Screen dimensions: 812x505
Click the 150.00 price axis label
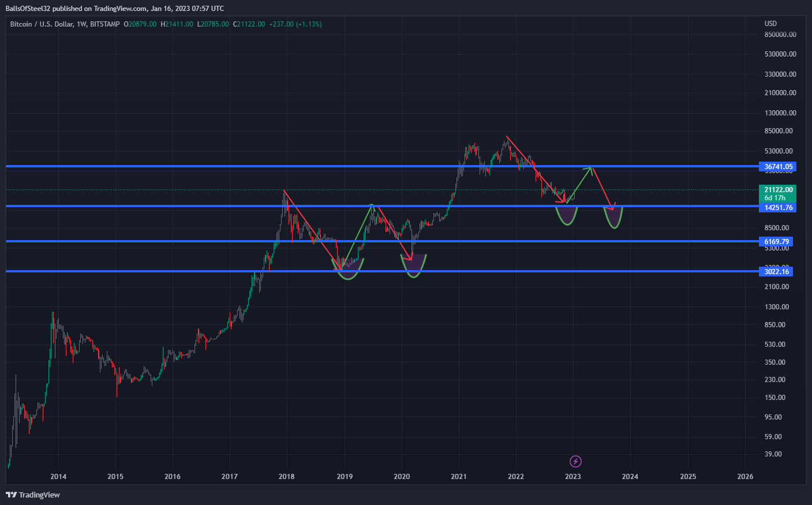point(775,398)
